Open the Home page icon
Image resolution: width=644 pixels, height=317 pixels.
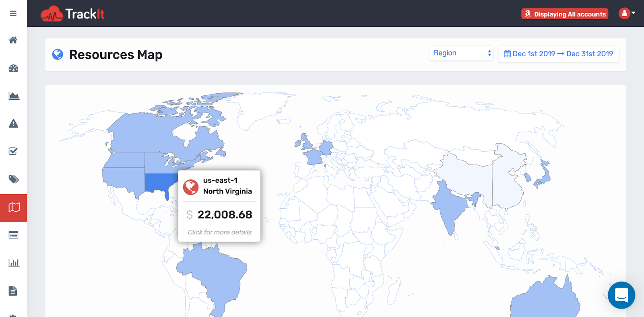click(13, 40)
